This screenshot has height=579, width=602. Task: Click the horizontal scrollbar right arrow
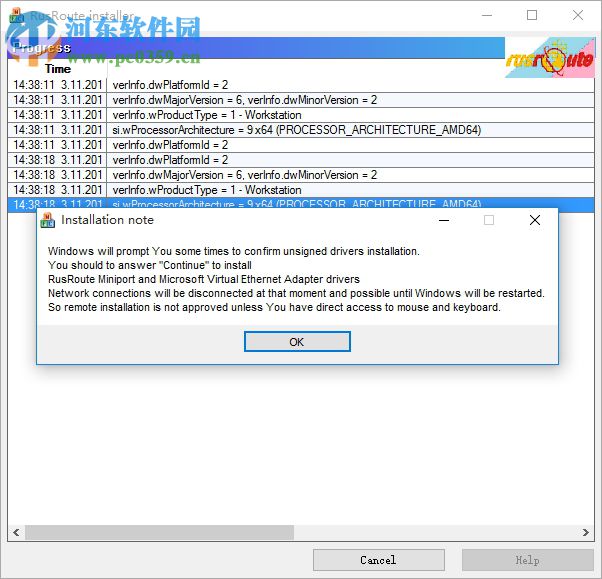pos(585,532)
